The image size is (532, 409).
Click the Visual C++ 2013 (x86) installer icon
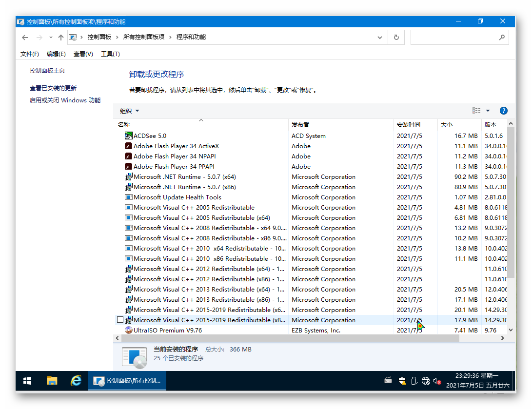(129, 299)
